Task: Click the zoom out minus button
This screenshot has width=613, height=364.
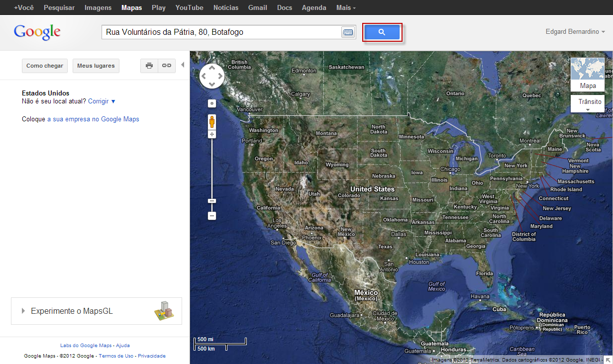Action: 212,216
